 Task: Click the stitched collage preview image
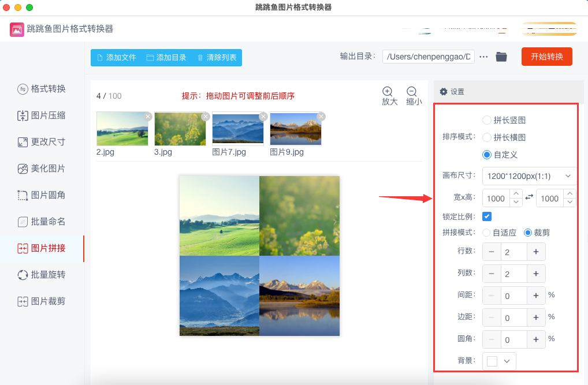[259, 256]
